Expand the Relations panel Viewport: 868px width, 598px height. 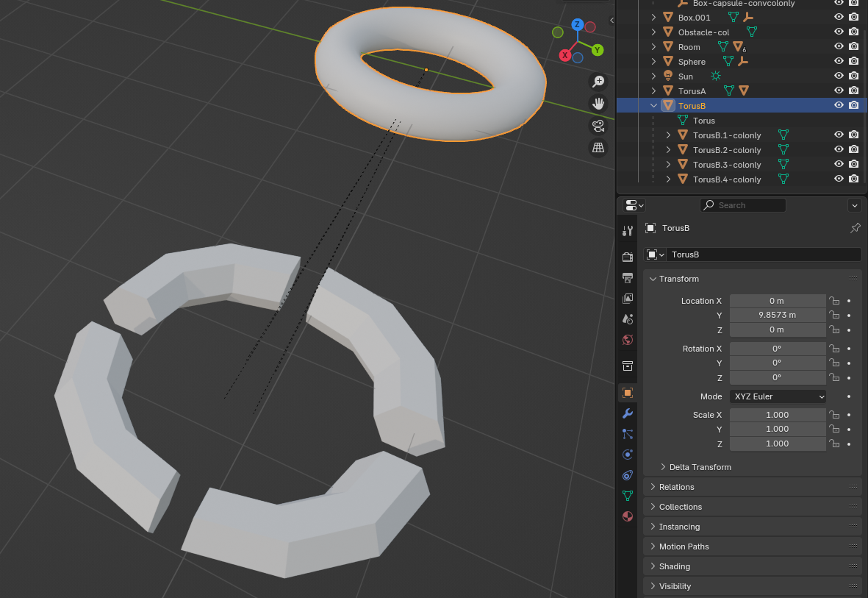[676, 487]
